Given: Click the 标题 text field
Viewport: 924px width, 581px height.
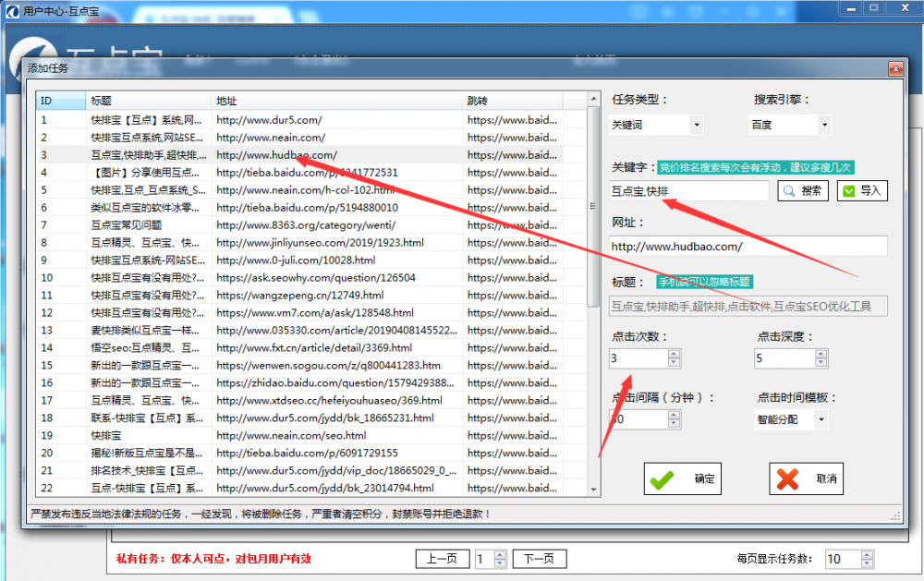Looking at the screenshot, I should point(748,307).
